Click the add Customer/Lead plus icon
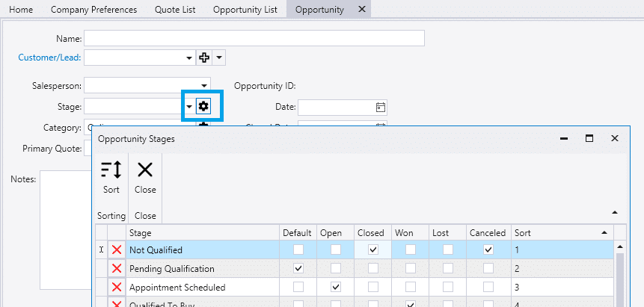The image size is (644, 307). (x=203, y=58)
